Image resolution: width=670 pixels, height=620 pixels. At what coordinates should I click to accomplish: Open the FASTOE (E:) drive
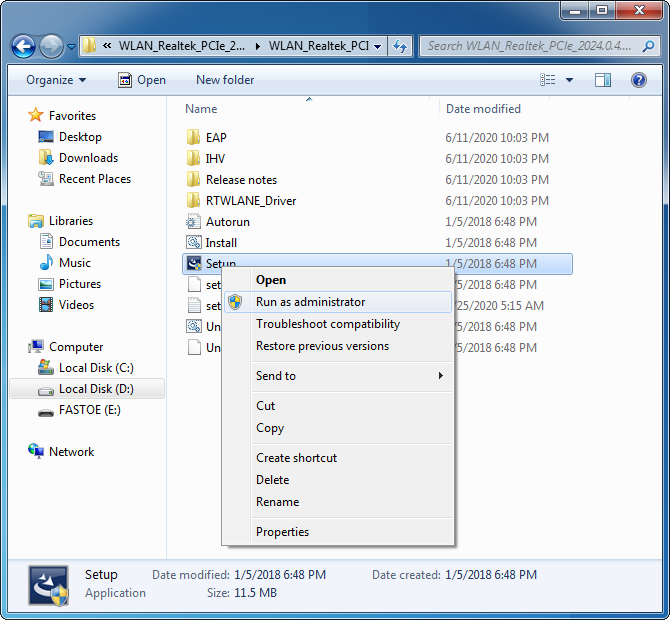coord(90,410)
